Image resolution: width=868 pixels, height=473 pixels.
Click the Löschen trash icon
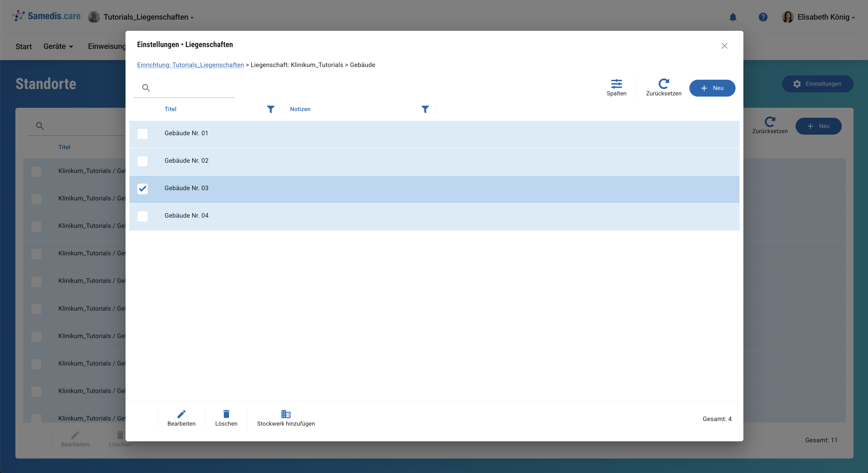[x=226, y=414]
